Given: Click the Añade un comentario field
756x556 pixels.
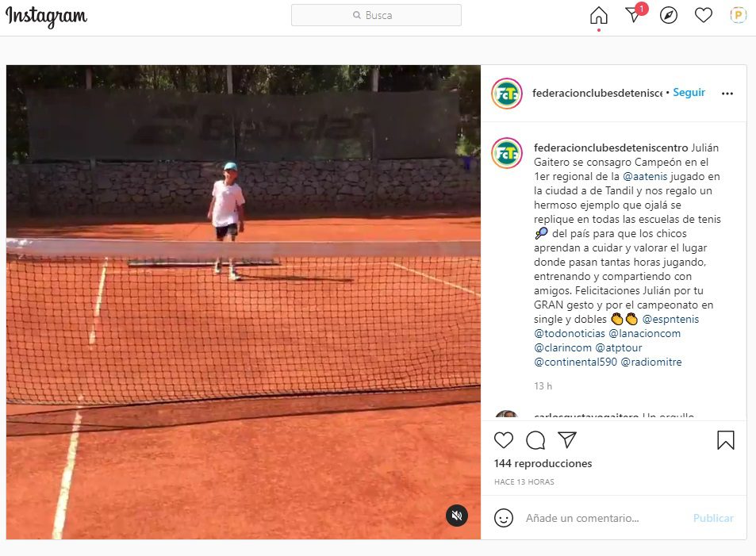Looking at the screenshot, I should click(603, 518).
